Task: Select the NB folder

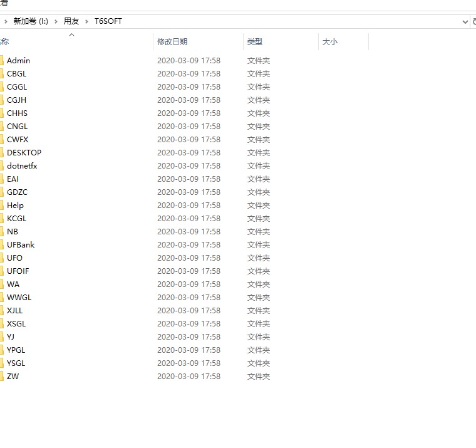Action: coord(13,232)
